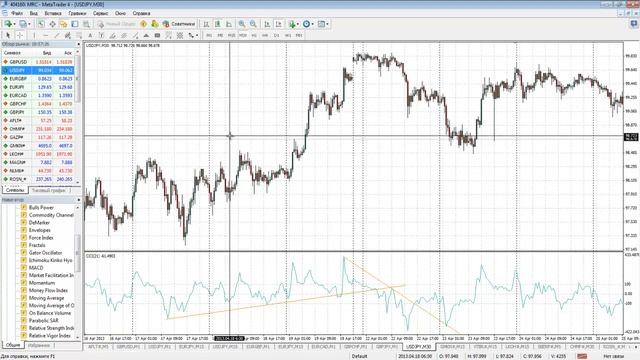This screenshot has height=360, width=640.
Task: Open the Data Window toolbar icon
Action: coord(53,24)
